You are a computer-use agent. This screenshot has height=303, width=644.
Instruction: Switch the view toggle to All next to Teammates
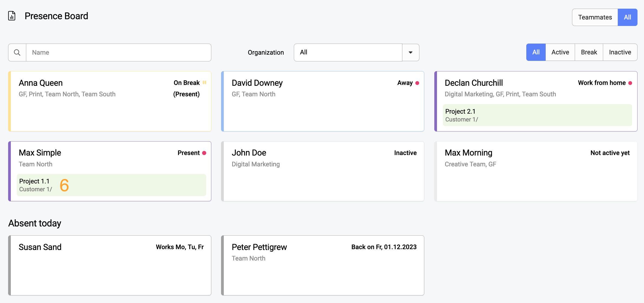[x=627, y=17]
